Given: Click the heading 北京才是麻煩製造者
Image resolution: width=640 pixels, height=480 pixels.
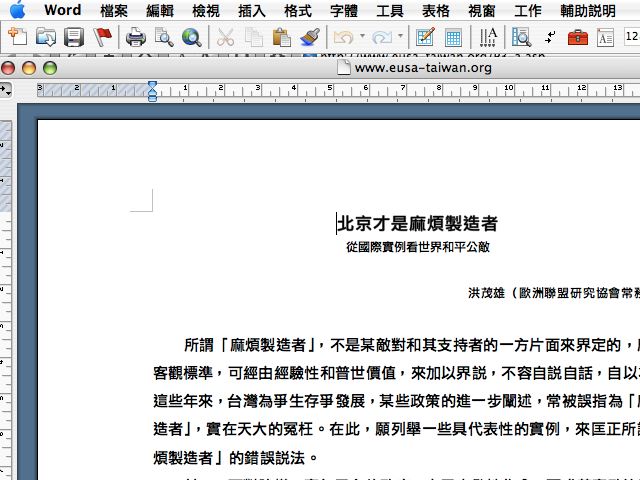Looking at the screenshot, I should click(x=418, y=223).
